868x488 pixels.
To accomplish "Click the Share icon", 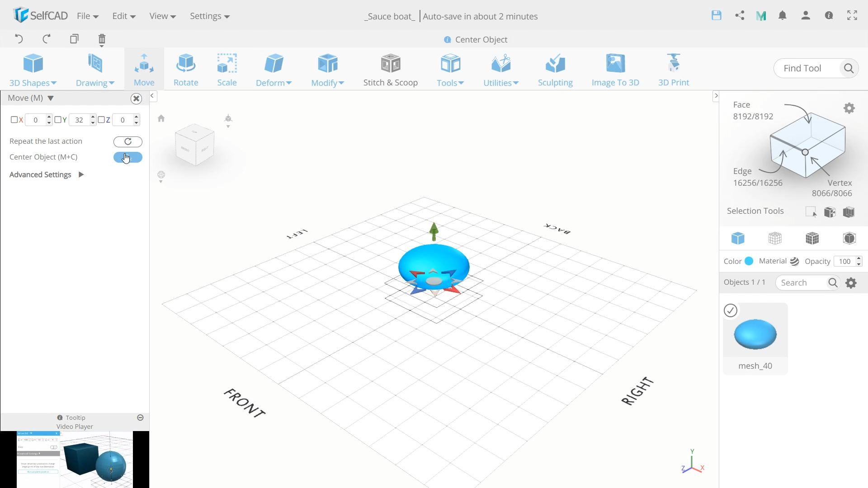I will point(740,15).
